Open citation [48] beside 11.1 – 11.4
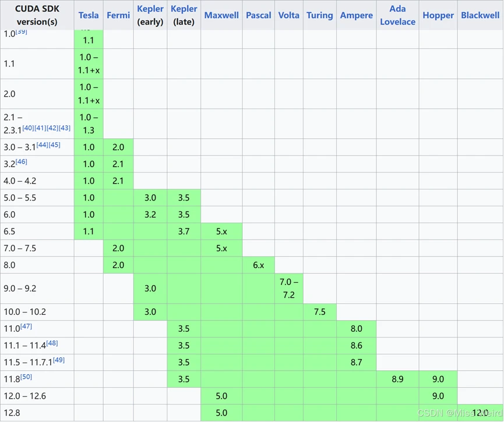Image resolution: width=504 pixels, height=422 pixels. (52, 343)
